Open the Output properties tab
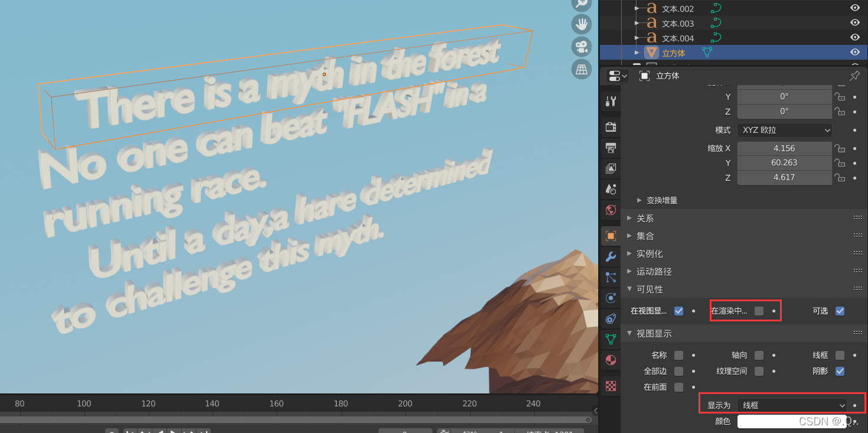This screenshot has width=868, height=433. [611, 148]
